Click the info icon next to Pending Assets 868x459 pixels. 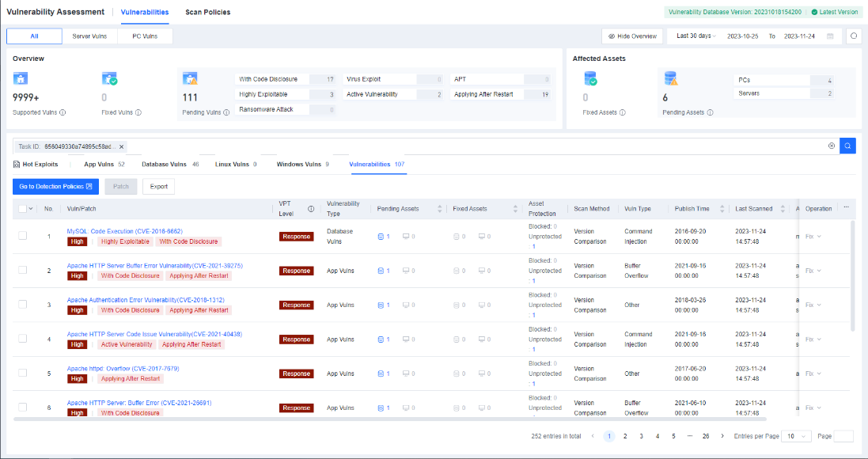click(x=711, y=112)
